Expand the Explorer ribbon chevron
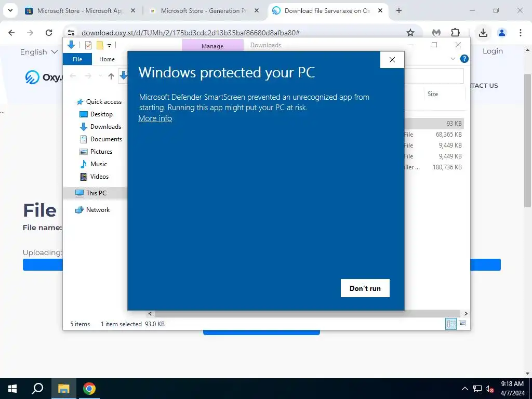 click(453, 59)
